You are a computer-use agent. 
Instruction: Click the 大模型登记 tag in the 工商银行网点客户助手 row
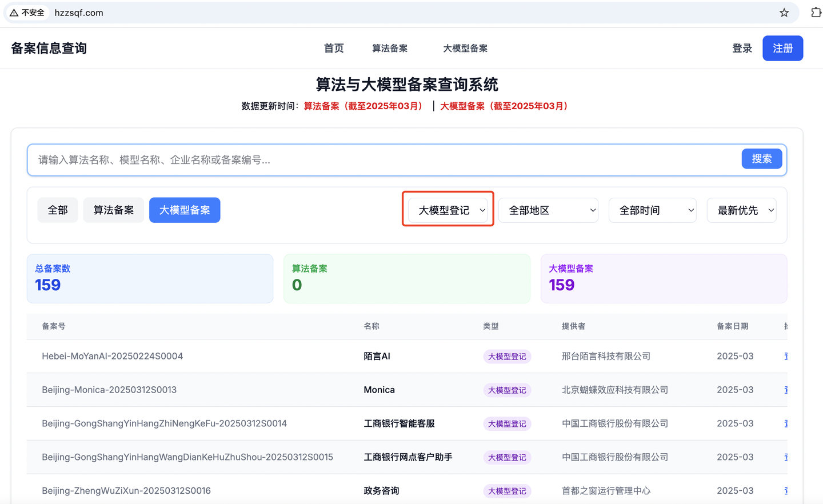507,458
